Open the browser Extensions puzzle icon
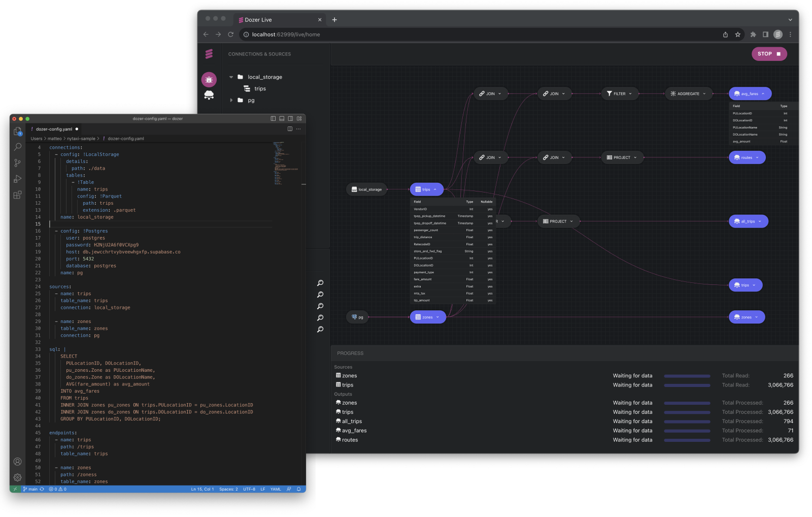Image resolution: width=812 pixels, height=517 pixels. pyautogui.click(x=753, y=35)
